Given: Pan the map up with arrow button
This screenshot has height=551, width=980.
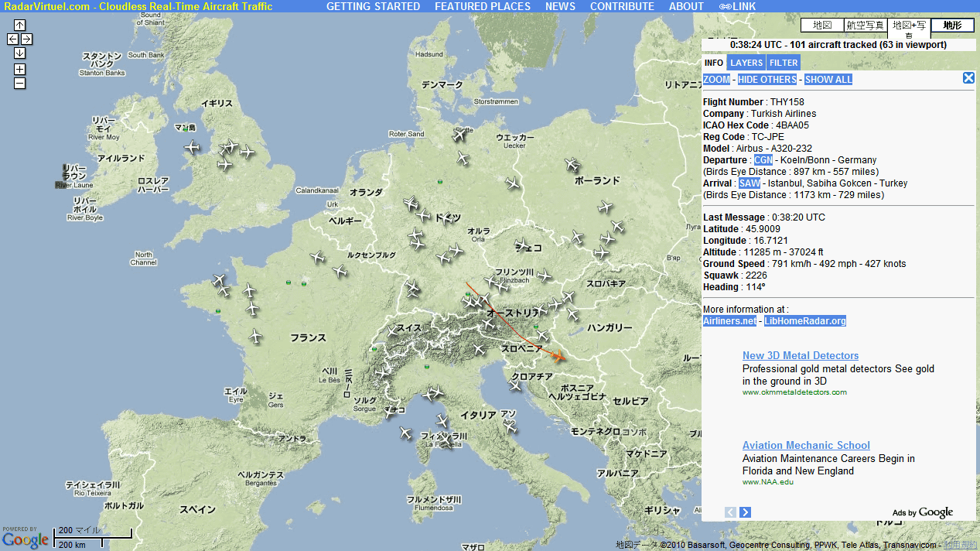Looking at the screenshot, I should (19, 25).
